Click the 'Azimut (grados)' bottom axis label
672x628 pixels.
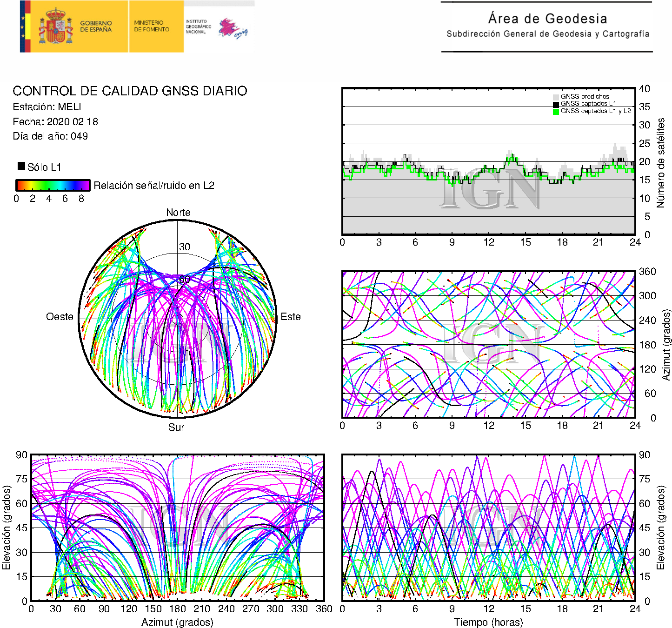coord(177,622)
